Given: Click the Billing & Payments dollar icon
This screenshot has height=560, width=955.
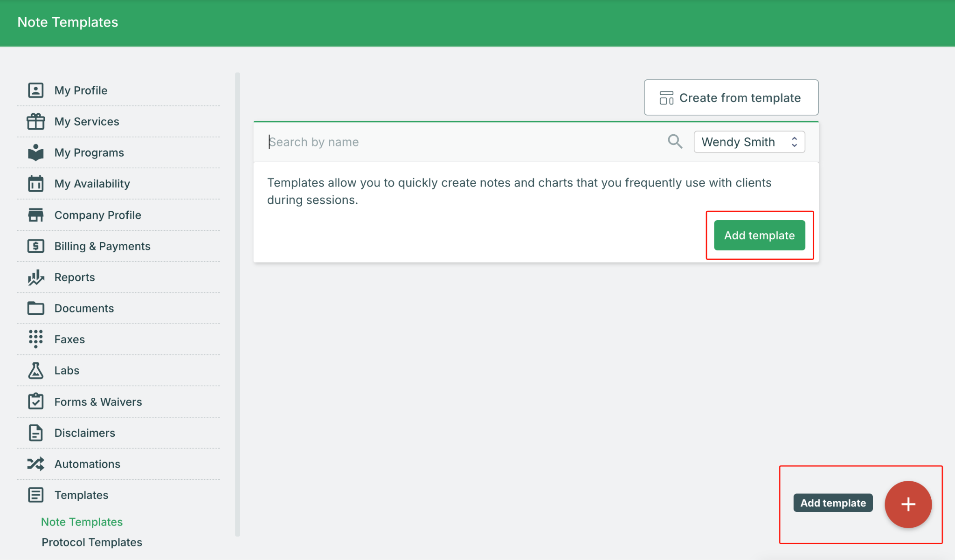Looking at the screenshot, I should (36, 246).
